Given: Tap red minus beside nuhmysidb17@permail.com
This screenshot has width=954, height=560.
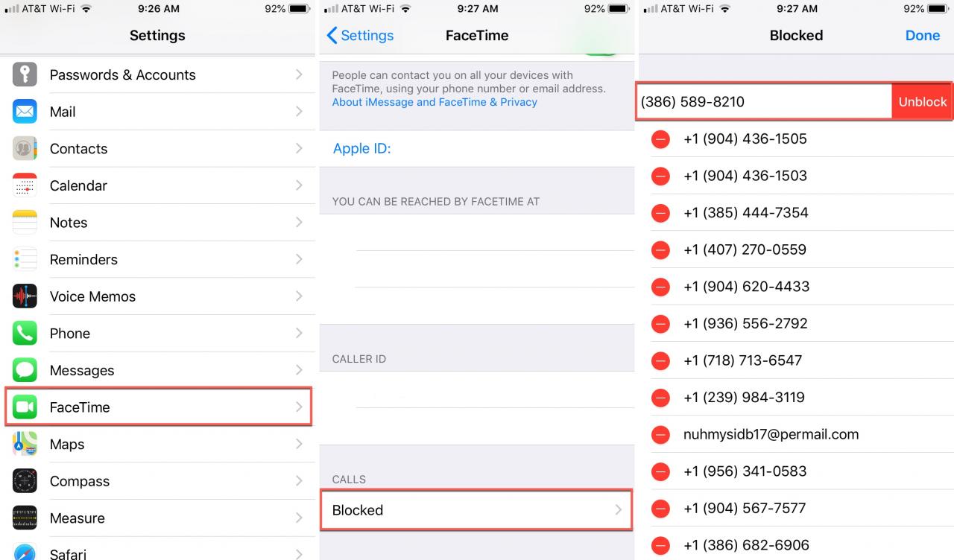Looking at the screenshot, I should (x=660, y=435).
